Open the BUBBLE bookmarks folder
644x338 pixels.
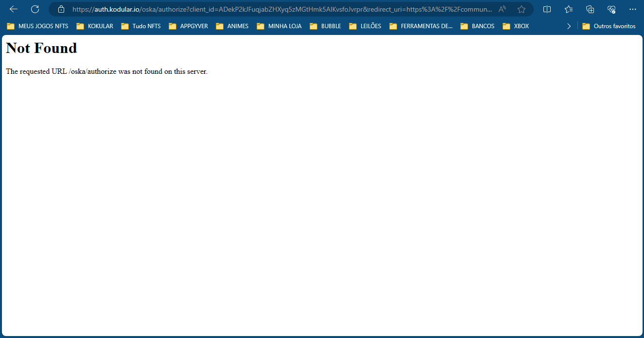(326, 26)
